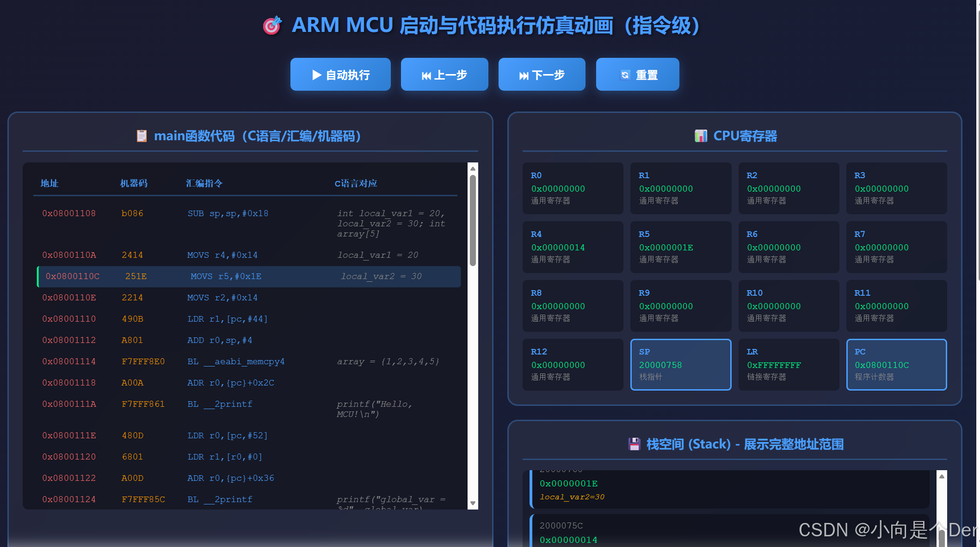Click the bar chart icon next to CPU寄存器
The width and height of the screenshot is (980, 547).
tap(701, 136)
